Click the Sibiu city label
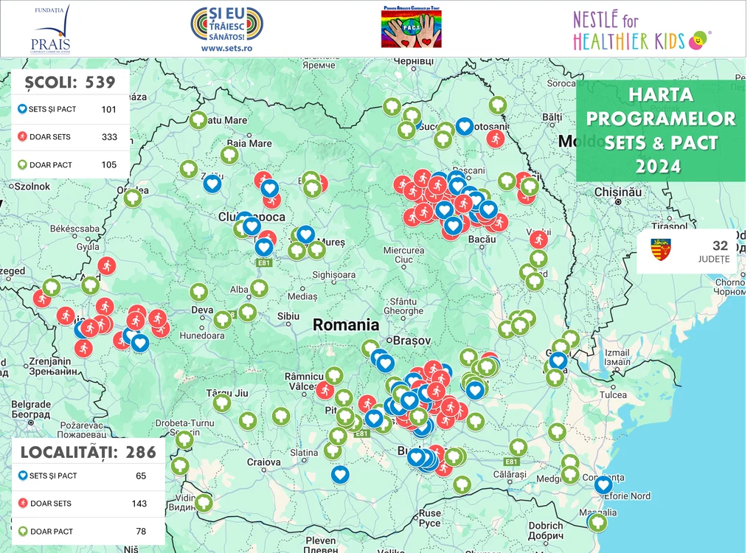 [288, 316]
